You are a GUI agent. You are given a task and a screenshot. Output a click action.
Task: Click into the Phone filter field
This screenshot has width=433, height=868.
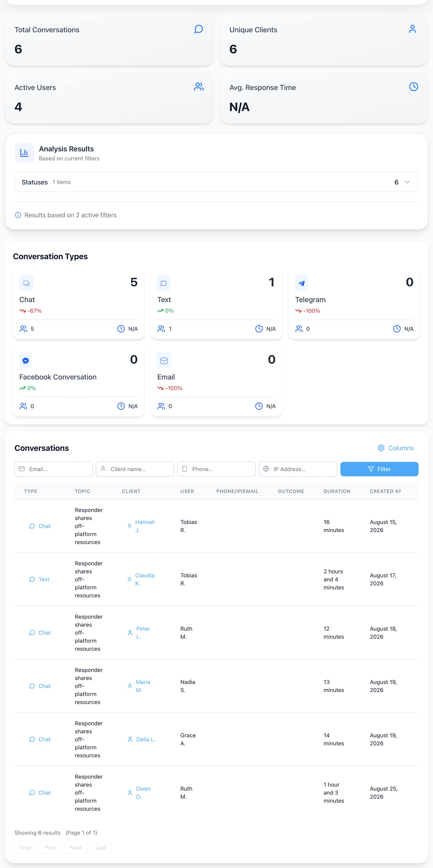pyautogui.click(x=216, y=469)
